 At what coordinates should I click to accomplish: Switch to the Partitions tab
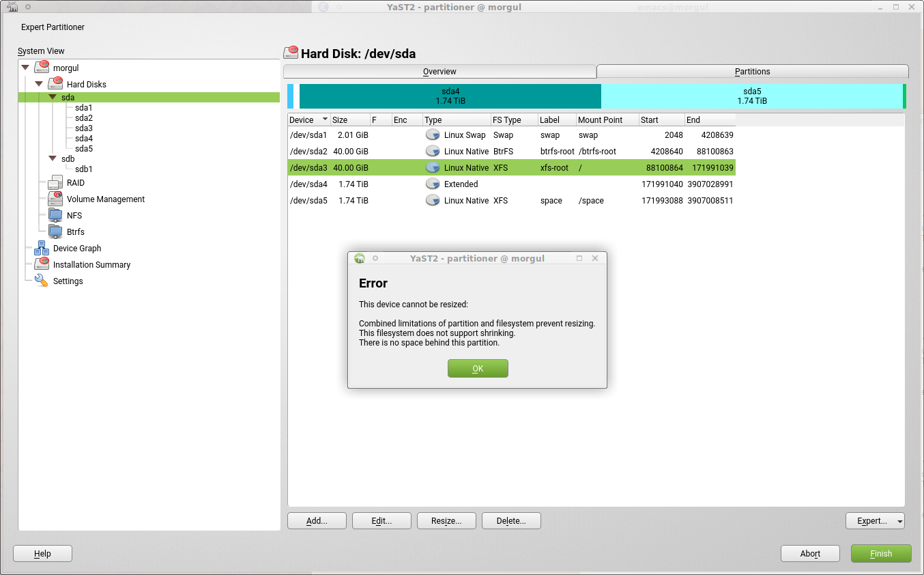click(752, 72)
